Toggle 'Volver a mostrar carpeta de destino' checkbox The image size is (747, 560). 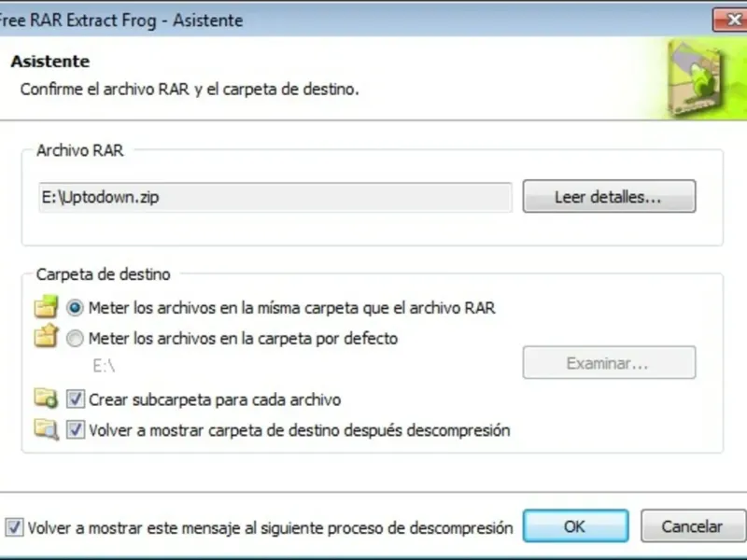(x=76, y=429)
